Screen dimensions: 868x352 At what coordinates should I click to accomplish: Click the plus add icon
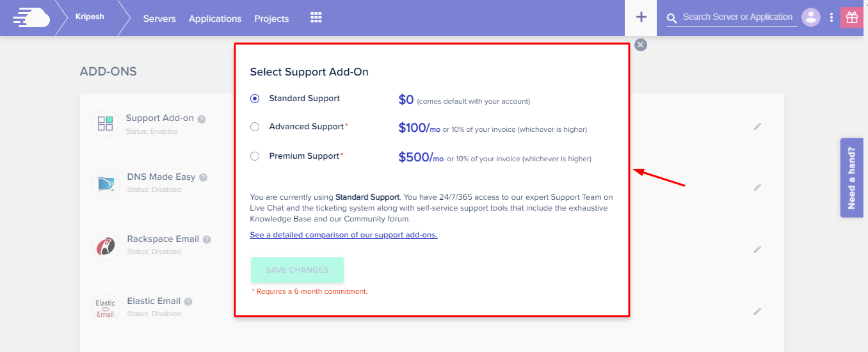pos(641,17)
